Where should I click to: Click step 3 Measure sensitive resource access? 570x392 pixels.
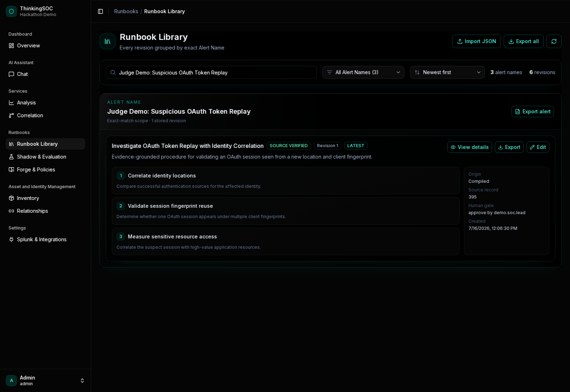[285, 242]
